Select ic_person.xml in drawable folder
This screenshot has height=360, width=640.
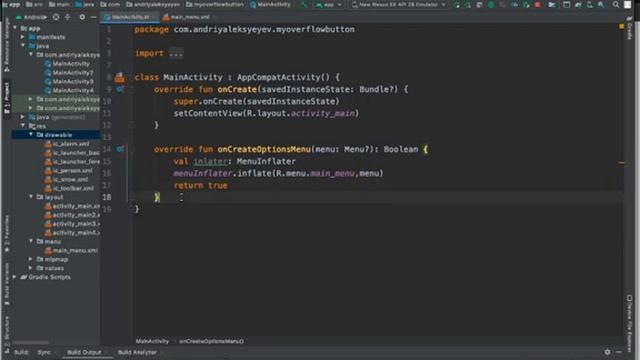coord(72,171)
